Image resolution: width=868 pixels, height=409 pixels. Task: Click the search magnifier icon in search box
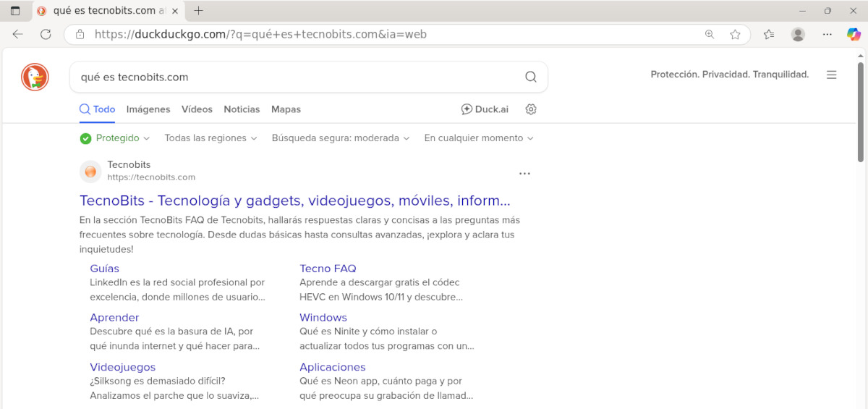(x=530, y=77)
